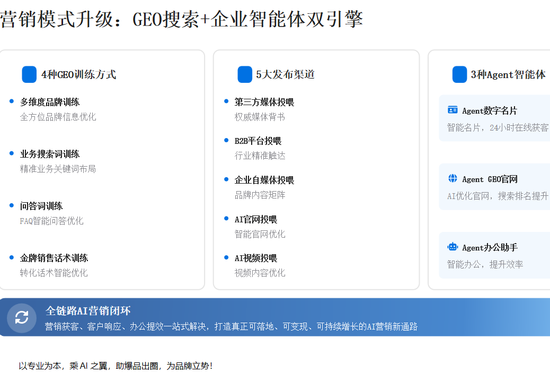
Task: Click the heading 3种Agent智能体
Action: 508,75
